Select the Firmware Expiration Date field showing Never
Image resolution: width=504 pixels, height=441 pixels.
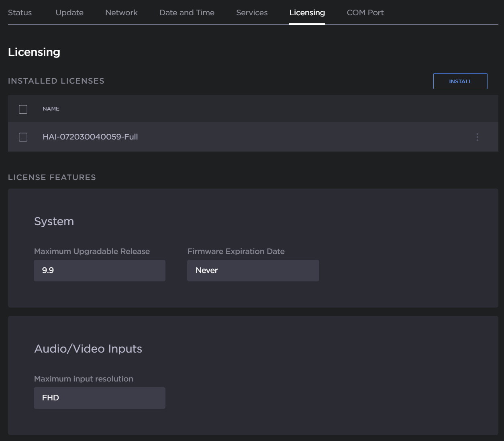(253, 270)
